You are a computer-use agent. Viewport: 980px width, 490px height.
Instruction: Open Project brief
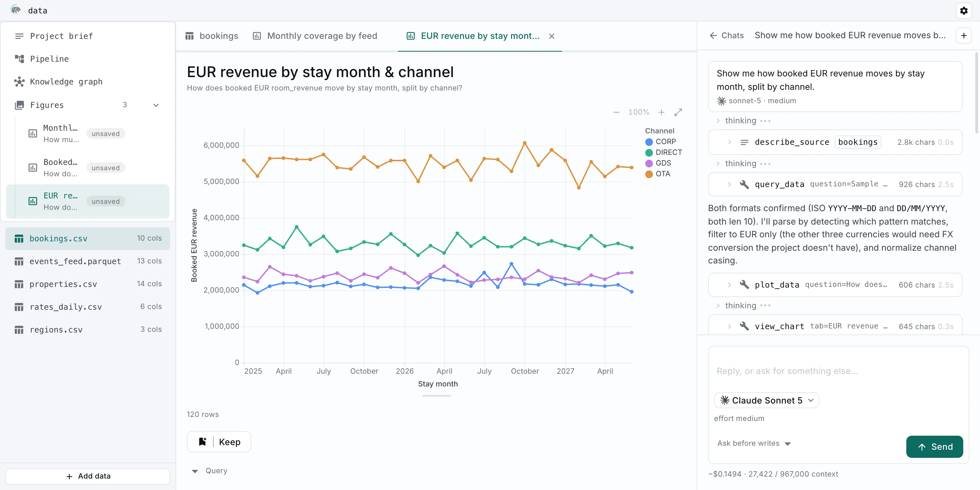pos(87,36)
